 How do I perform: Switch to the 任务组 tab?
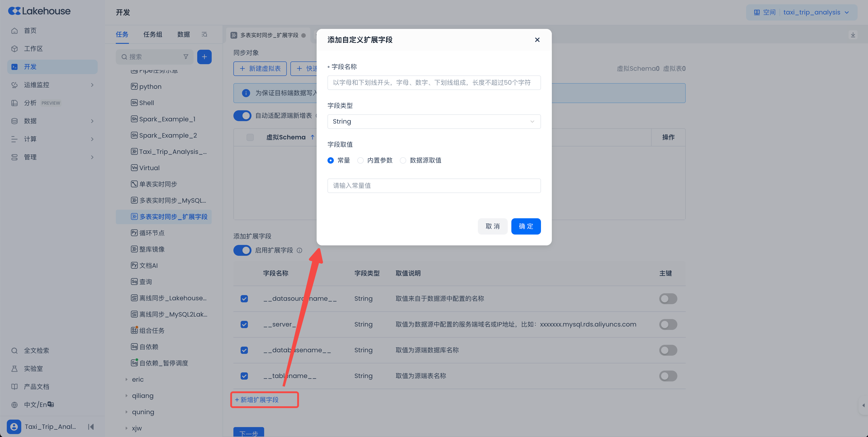point(152,34)
